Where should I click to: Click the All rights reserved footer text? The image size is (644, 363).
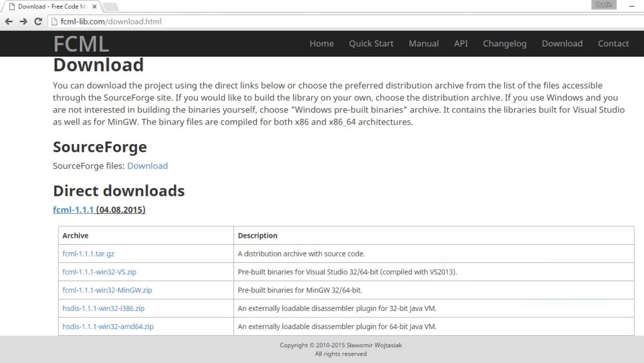[341, 354]
